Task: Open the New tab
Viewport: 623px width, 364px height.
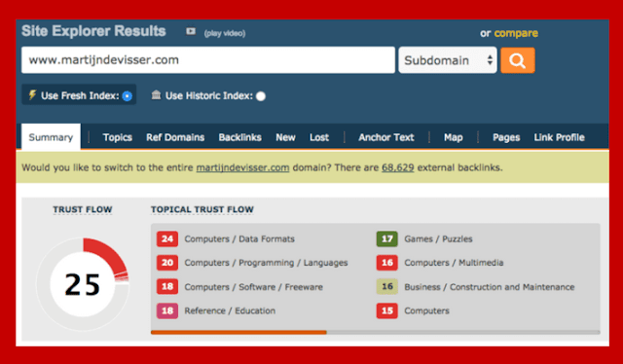Action: 285,137
